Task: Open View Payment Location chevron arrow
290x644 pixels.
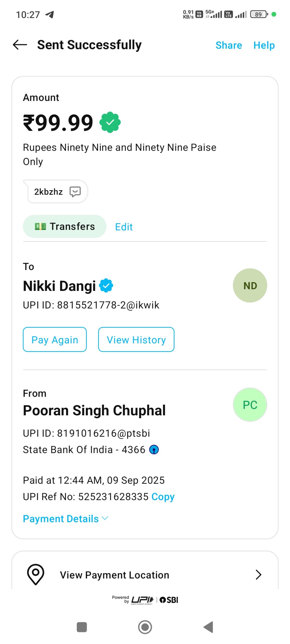Action: tap(258, 575)
